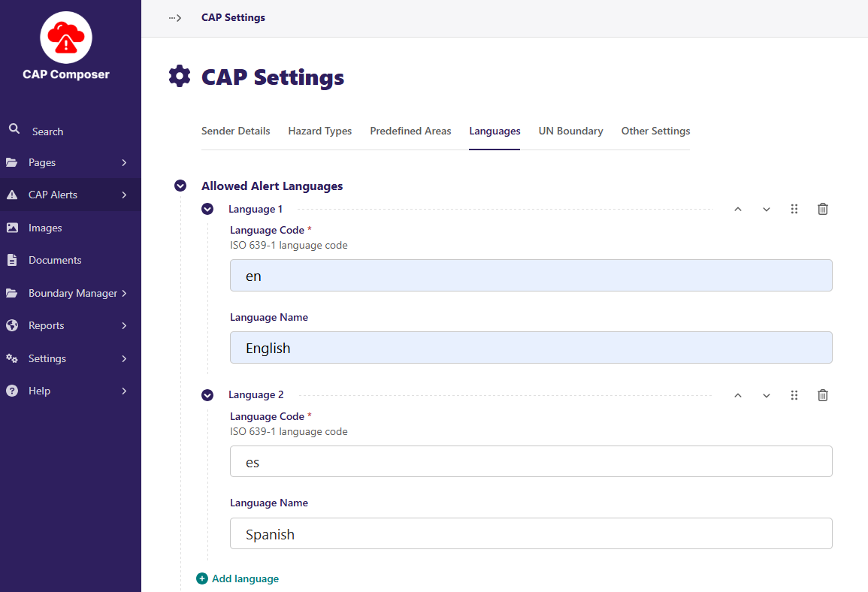Click the CAP Settings breadcrumb link

point(233,18)
